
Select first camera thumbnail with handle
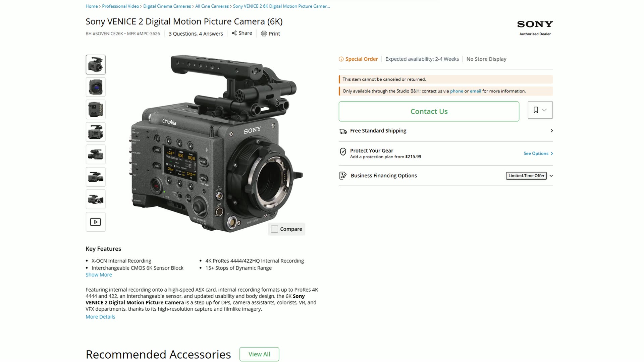[96, 65]
